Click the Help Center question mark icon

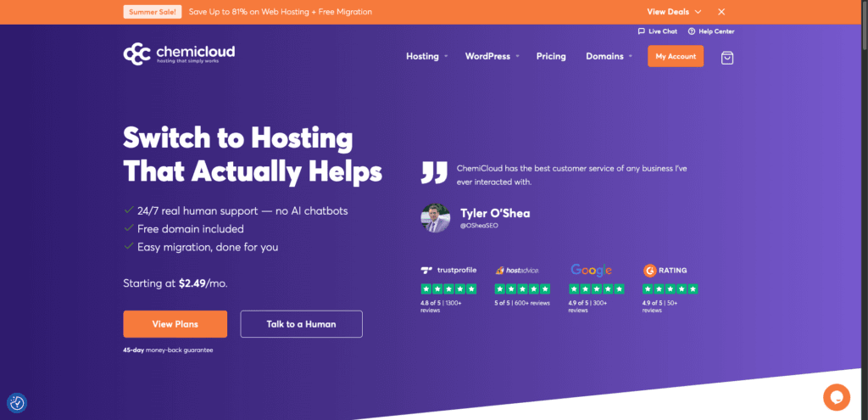pyautogui.click(x=692, y=31)
